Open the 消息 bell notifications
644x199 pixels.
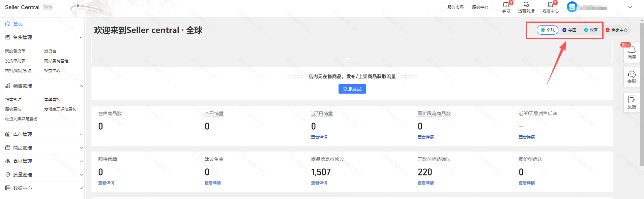(x=632, y=49)
